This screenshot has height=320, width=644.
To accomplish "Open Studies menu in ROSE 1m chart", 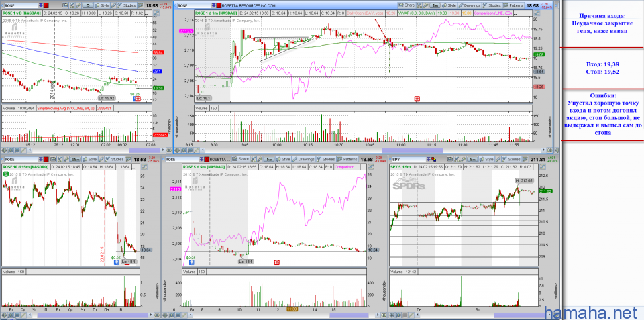I will click(492, 5).
